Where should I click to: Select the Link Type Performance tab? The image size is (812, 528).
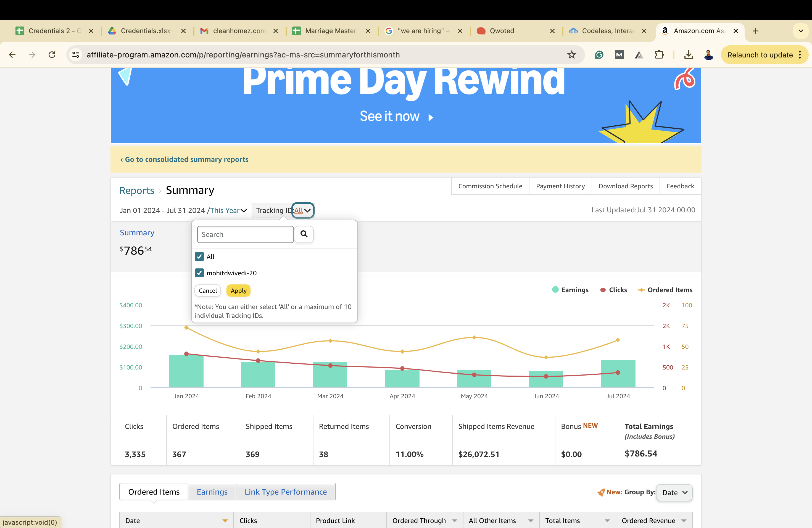286,492
